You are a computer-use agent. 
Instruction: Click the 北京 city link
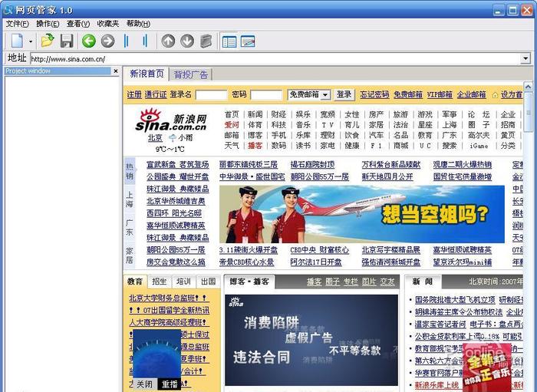(x=155, y=138)
